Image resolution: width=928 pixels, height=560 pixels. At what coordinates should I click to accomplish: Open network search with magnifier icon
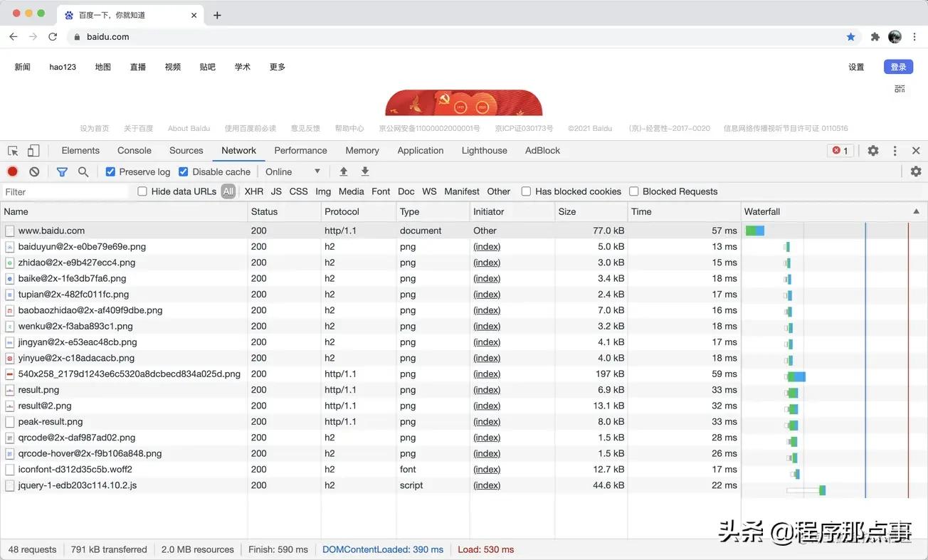click(x=83, y=171)
